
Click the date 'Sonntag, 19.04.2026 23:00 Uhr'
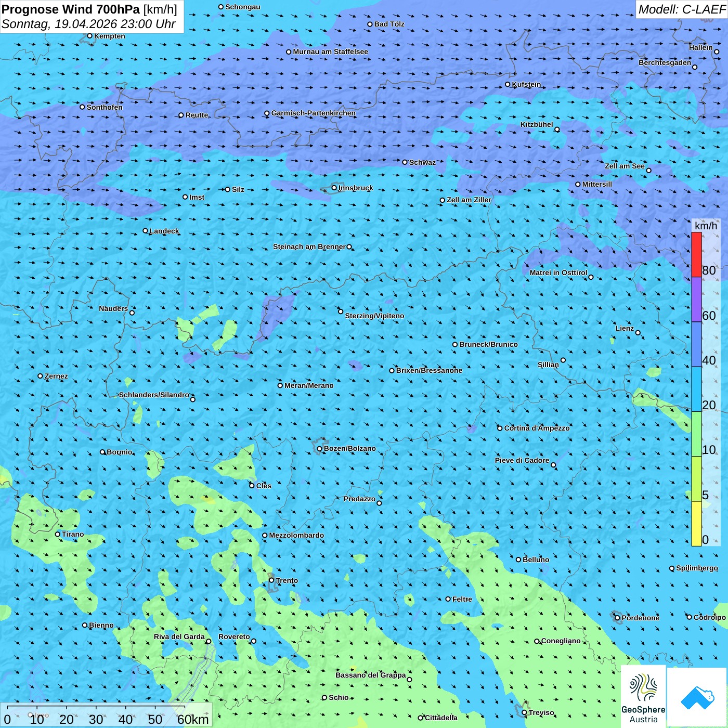[x=88, y=24]
